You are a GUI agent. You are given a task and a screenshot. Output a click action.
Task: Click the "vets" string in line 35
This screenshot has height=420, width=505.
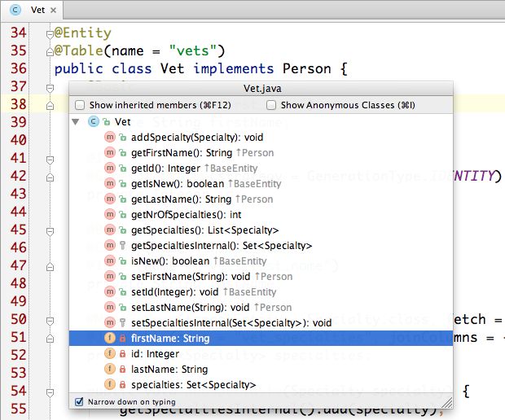coord(193,50)
